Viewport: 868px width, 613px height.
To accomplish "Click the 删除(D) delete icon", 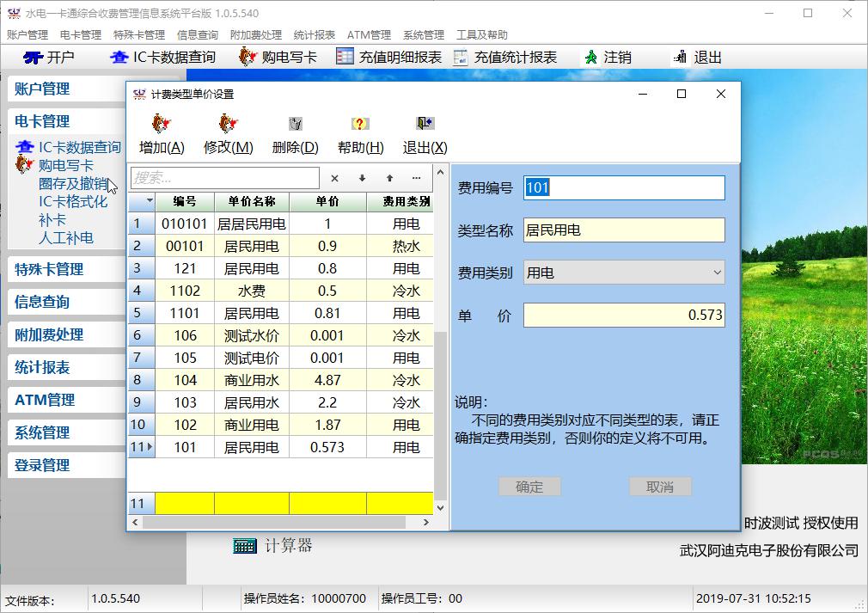I will tap(295, 124).
